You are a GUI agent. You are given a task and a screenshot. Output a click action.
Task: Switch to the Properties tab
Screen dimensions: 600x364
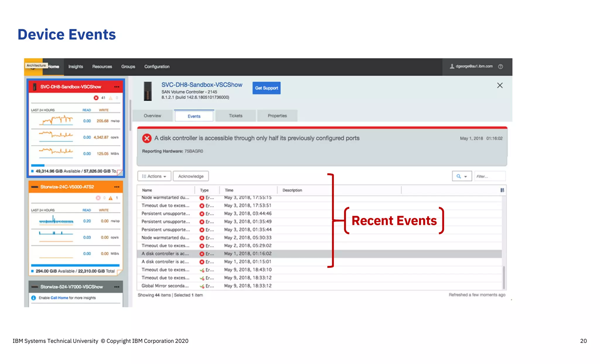point(277,116)
